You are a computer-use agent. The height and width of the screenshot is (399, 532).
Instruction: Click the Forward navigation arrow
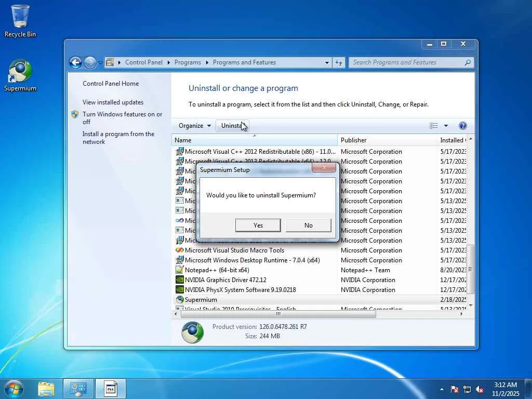[x=90, y=62]
